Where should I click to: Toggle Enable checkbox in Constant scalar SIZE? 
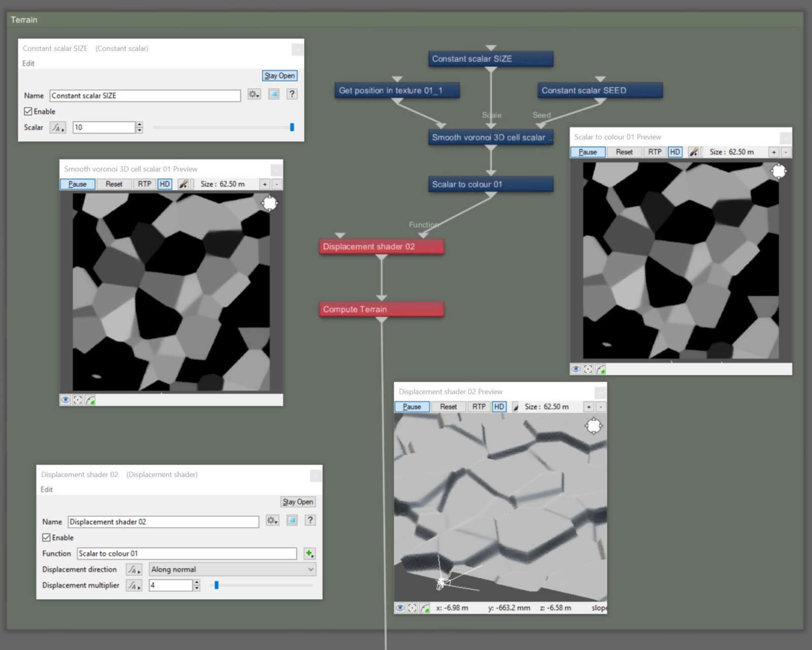coord(28,111)
